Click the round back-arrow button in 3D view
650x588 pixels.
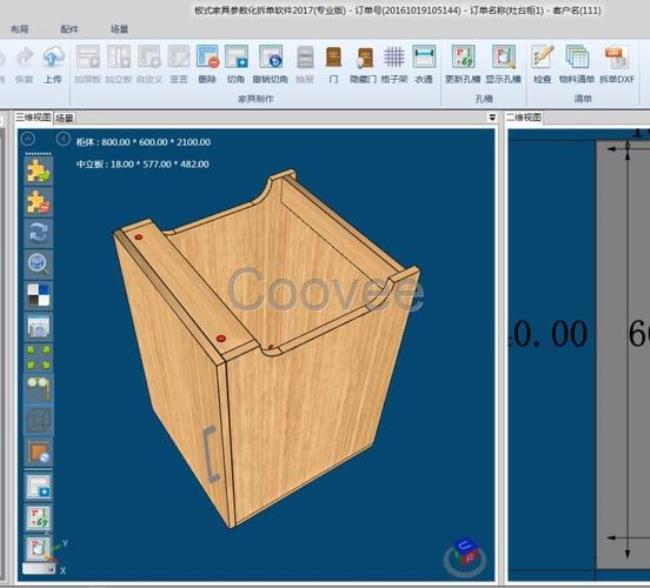point(63,138)
